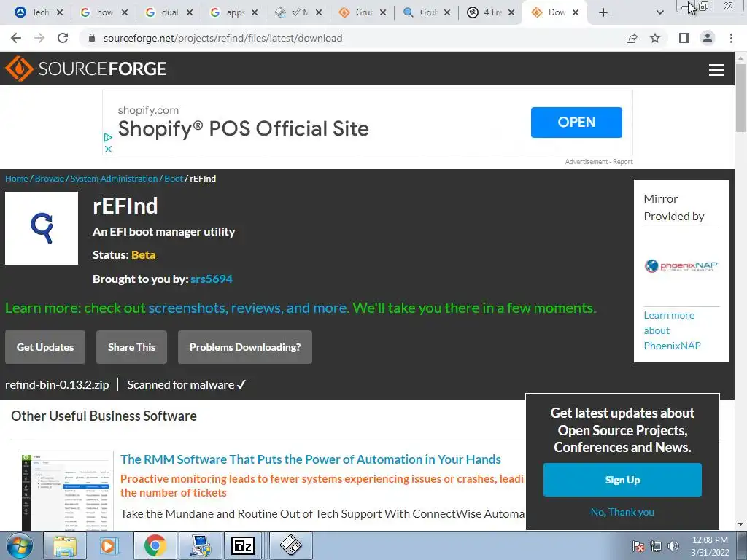Click the RMM software screenshot thumbnail
Image resolution: width=747 pixels, height=560 pixels.
[x=66, y=491]
